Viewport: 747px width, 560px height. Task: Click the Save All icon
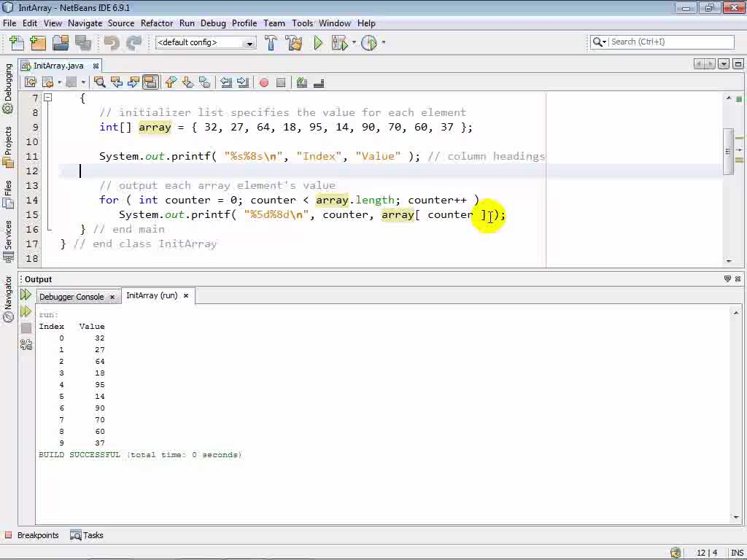[83, 43]
